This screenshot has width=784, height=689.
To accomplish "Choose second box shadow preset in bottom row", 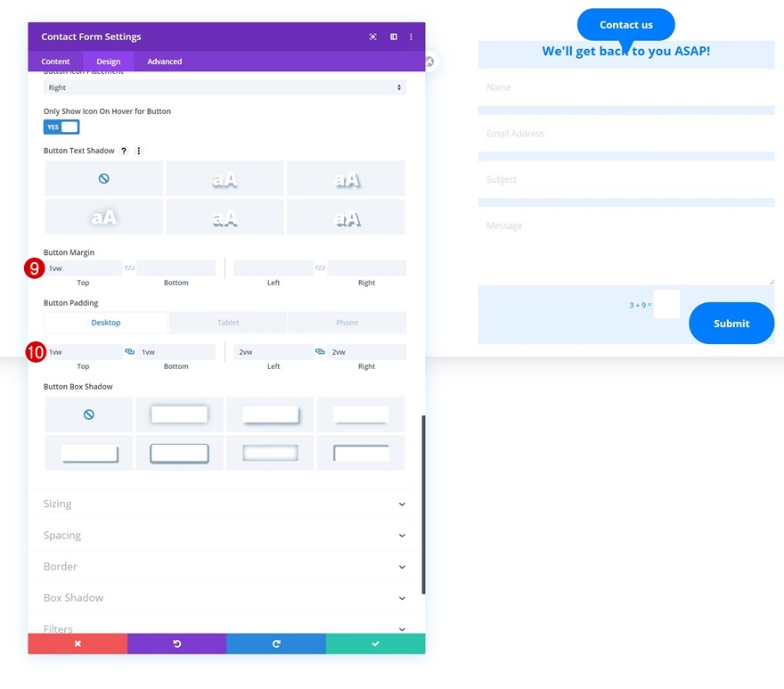I will [179, 453].
